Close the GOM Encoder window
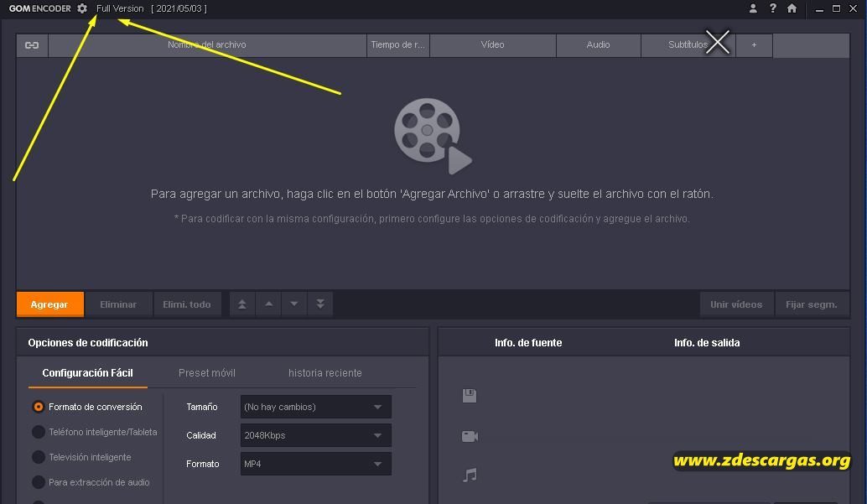867x504 pixels. 854,8
